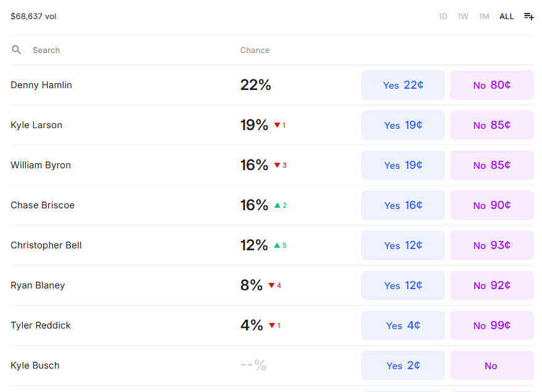Switch to the 1M time range

(484, 17)
